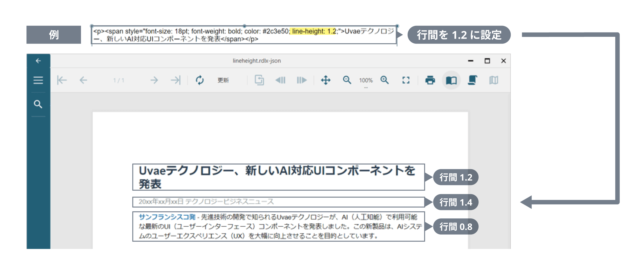
Task: Click the 更新 button
Action: pos(223,80)
